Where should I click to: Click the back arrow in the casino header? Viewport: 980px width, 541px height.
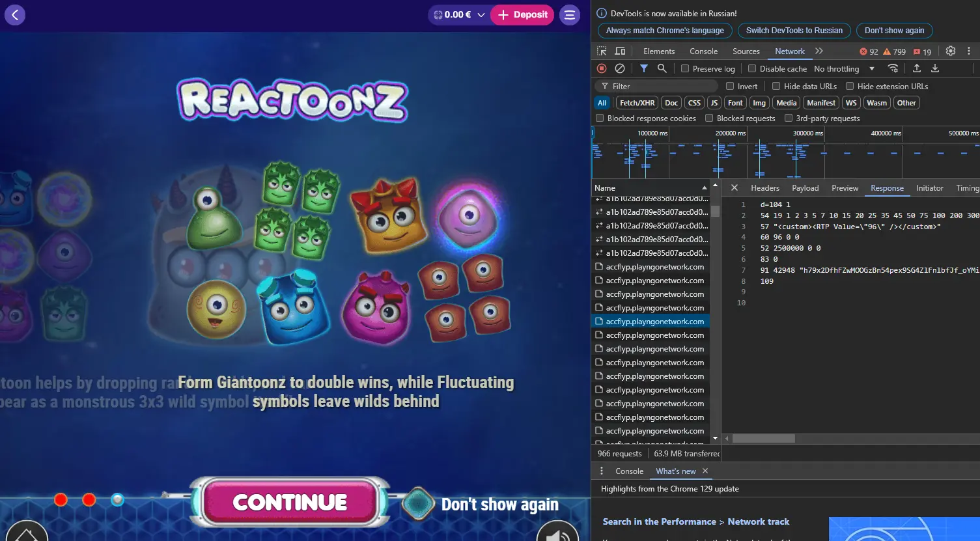coord(15,14)
